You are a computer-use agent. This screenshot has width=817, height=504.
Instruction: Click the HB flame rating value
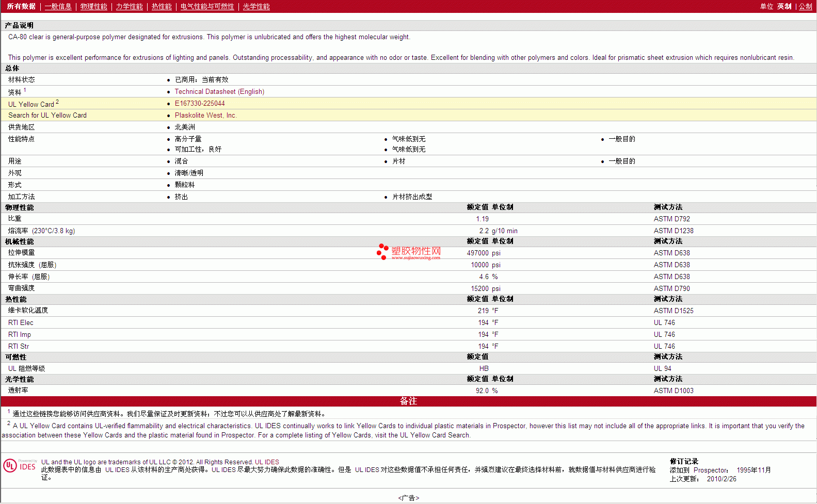coord(484,368)
